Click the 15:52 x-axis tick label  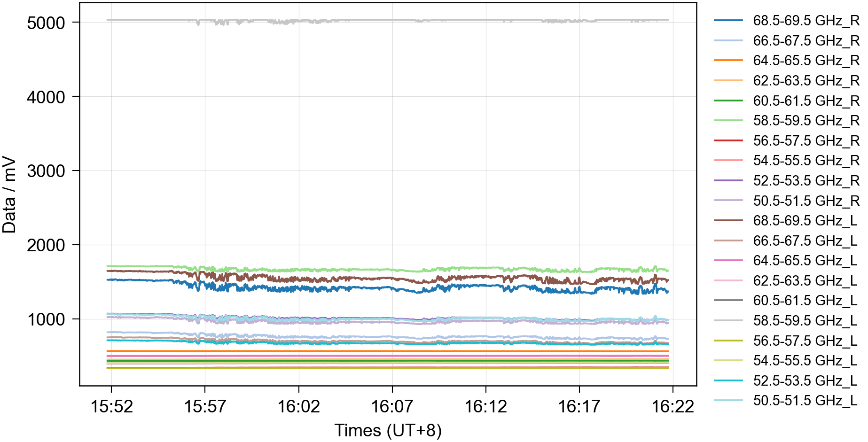(111, 406)
